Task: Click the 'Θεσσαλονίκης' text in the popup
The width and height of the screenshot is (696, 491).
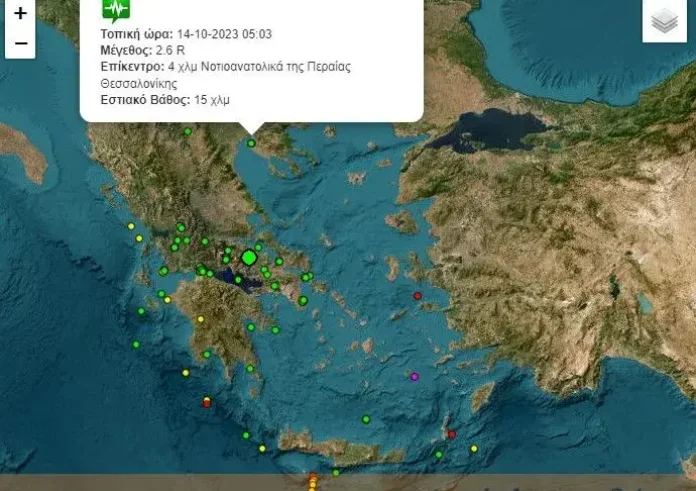Action: (x=139, y=83)
